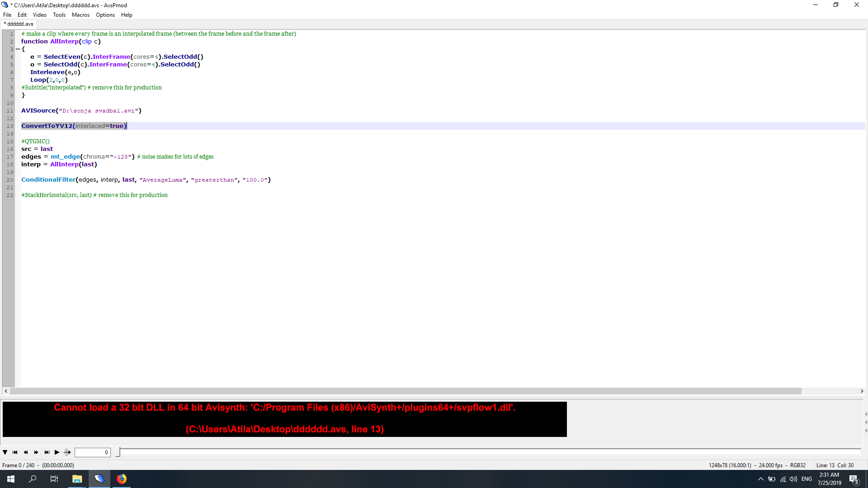868x488 pixels.
Task: Jump to the first frame
Action: [15, 452]
